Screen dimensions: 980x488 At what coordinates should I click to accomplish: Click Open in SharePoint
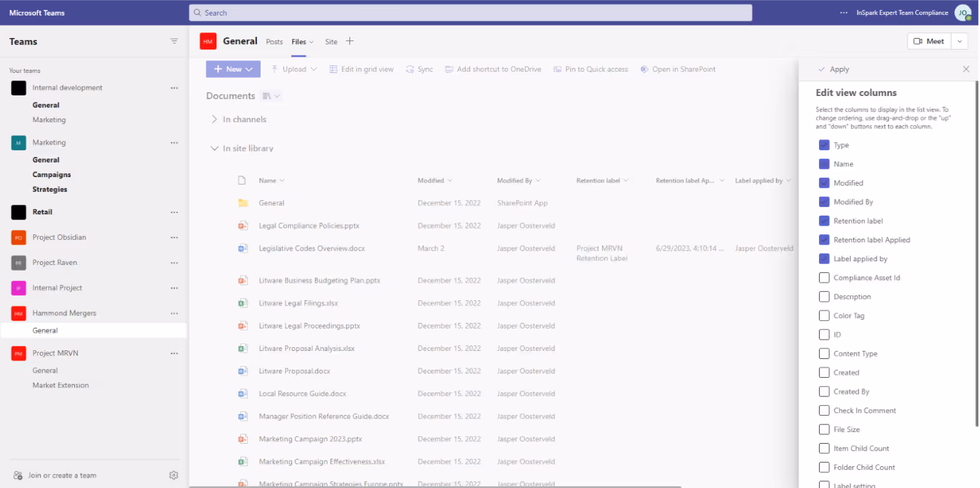coord(678,69)
